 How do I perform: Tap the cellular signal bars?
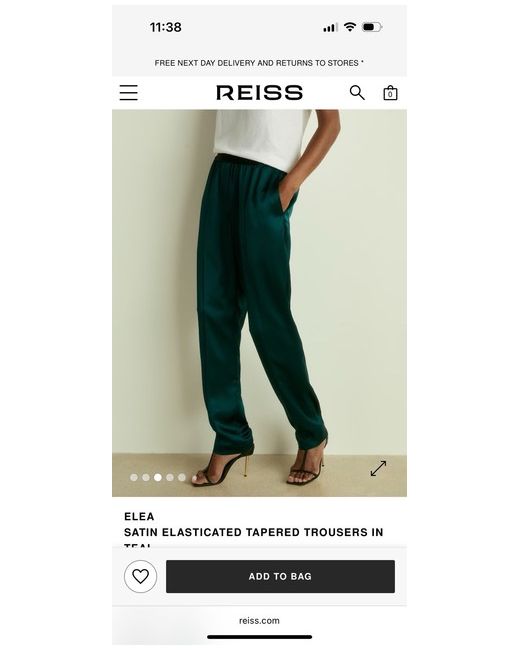330,27
